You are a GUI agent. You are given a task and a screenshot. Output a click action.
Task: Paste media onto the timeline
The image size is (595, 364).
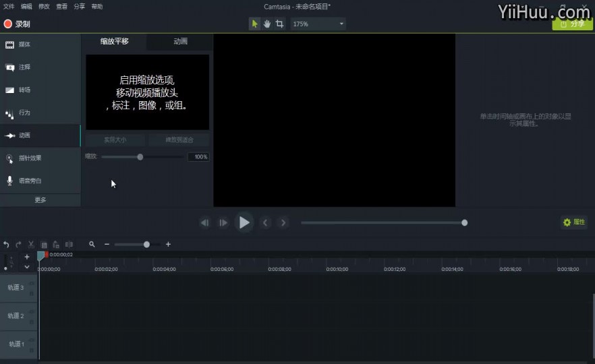(56, 245)
